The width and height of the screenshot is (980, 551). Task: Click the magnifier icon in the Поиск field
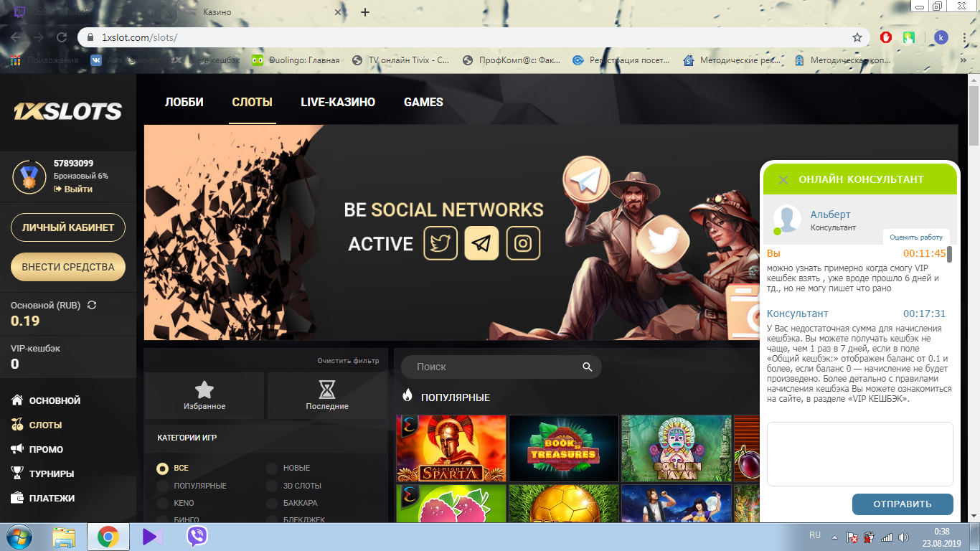(x=588, y=367)
